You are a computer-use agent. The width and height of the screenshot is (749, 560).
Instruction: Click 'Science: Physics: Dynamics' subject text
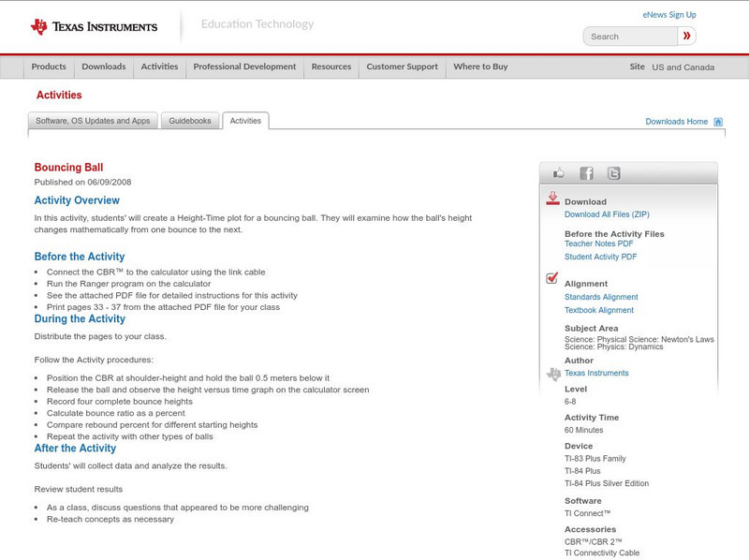point(614,346)
